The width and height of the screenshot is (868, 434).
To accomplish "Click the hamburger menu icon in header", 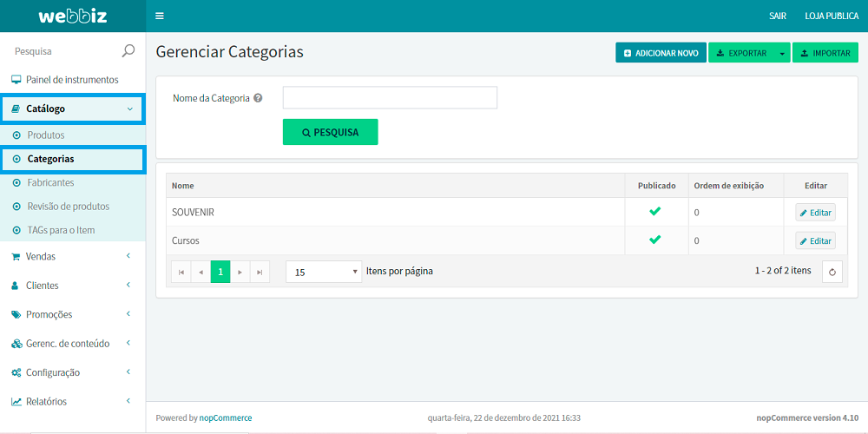I will pyautogui.click(x=159, y=16).
